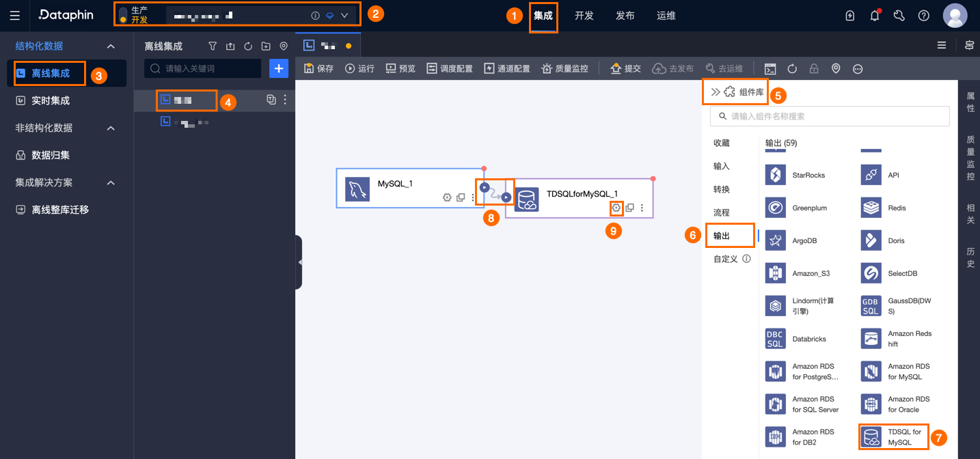This screenshot has height=459, width=980.
Task: Select the StarRocks output component
Action: (x=795, y=175)
